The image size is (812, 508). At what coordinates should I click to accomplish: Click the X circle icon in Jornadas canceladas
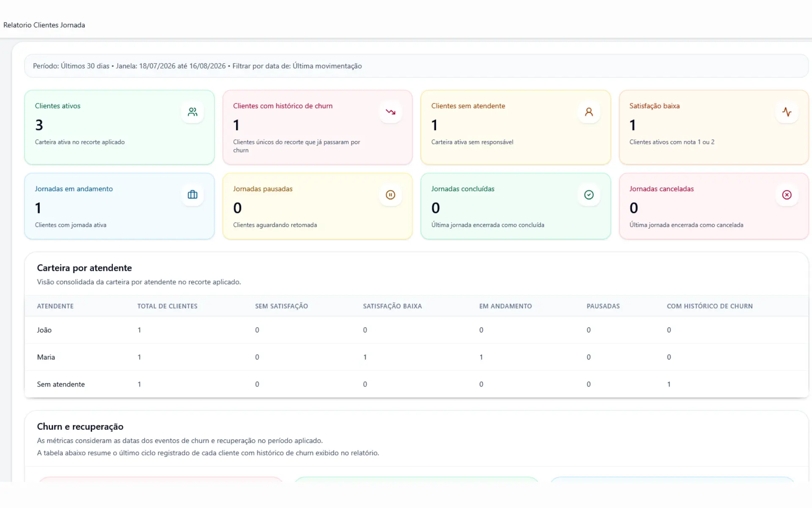click(787, 195)
